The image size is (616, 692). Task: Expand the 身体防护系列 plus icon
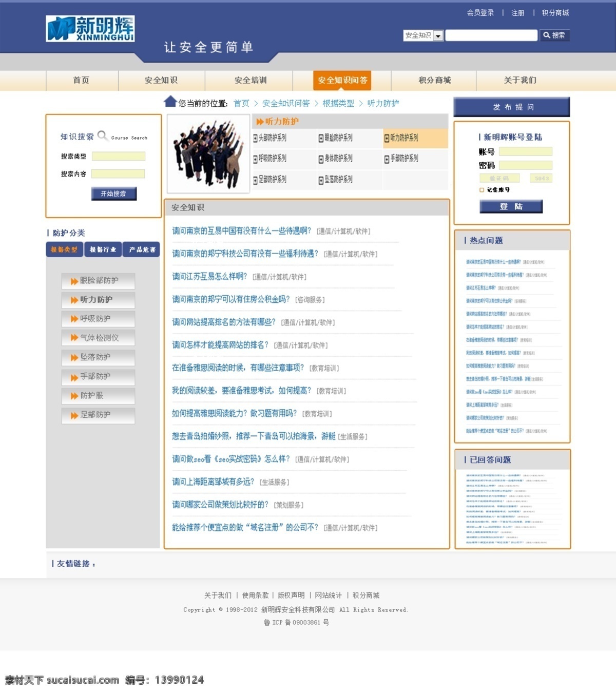(321, 159)
